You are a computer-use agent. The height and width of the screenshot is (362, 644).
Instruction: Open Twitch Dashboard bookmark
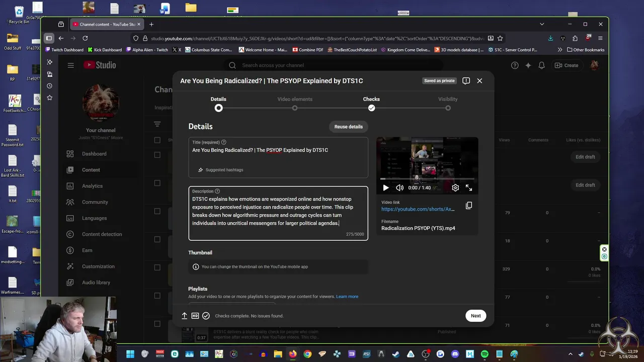[64, 50]
